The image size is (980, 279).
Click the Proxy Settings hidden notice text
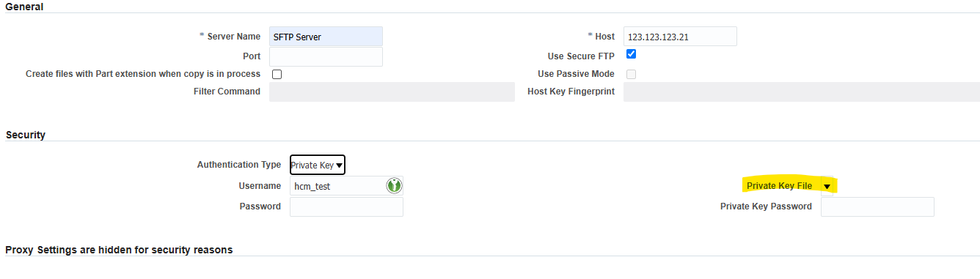[x=119, y=250]
